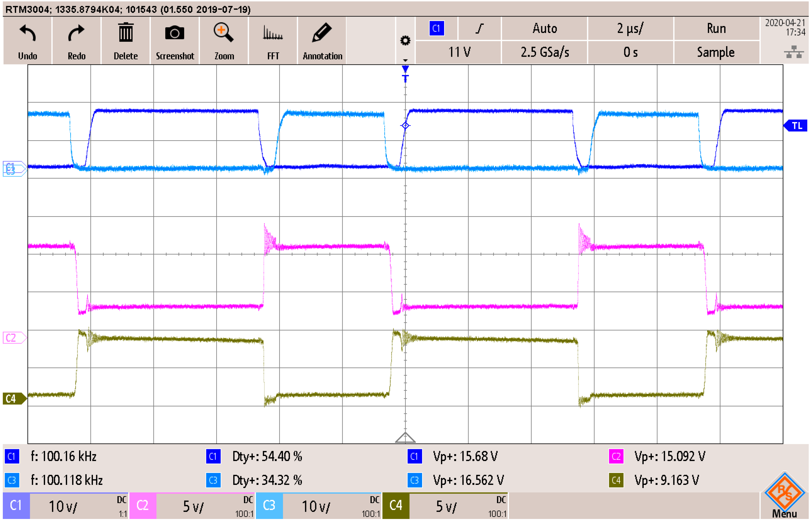Image resolution: width=812 pixels, height=522 pixels.
Task: Open the Sample acquisition mode selector
Action: click(716, 52)
